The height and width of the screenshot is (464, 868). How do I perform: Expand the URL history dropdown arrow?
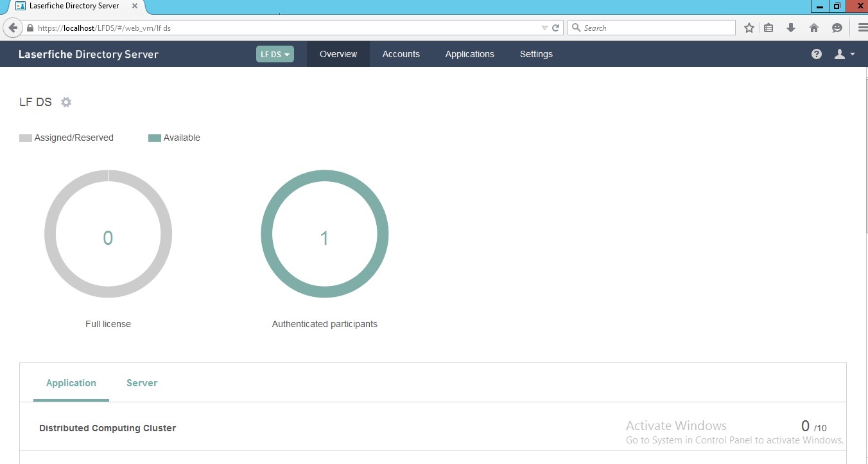tap(544, 28)
